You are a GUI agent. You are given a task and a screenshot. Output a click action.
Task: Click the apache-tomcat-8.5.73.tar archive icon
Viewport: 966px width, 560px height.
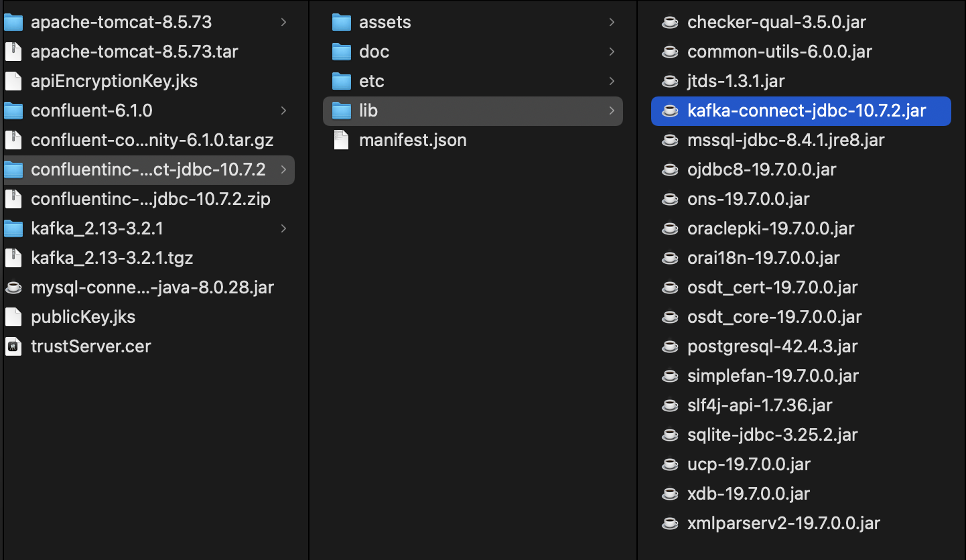pyautogui.click(x=13, y=52)
